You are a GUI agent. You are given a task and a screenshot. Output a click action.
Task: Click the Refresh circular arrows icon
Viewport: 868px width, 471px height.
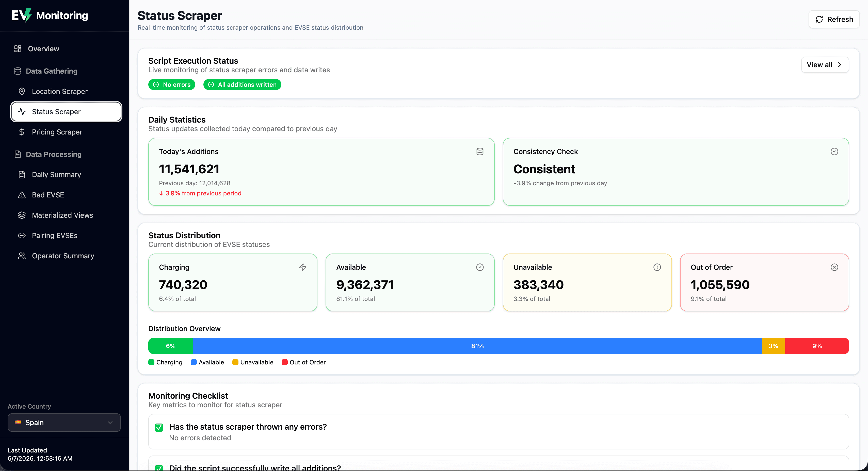[819, 19]
